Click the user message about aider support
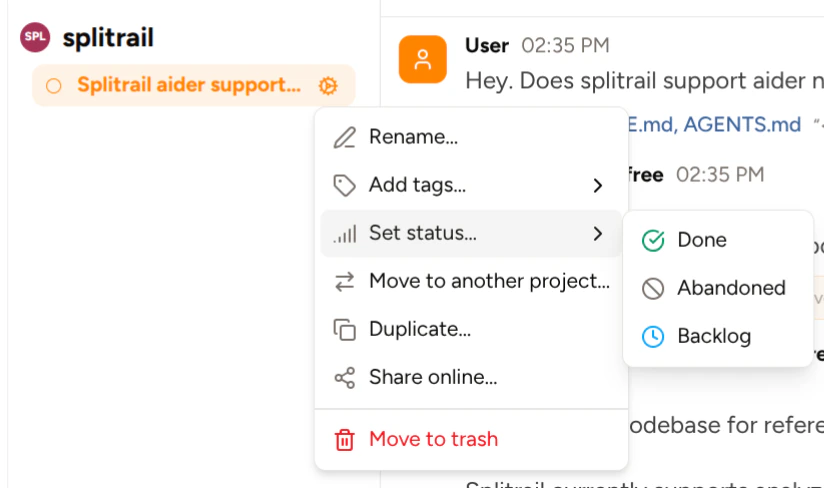The height and width of the screenshot is (488, 824). click(x=644, y=81)
